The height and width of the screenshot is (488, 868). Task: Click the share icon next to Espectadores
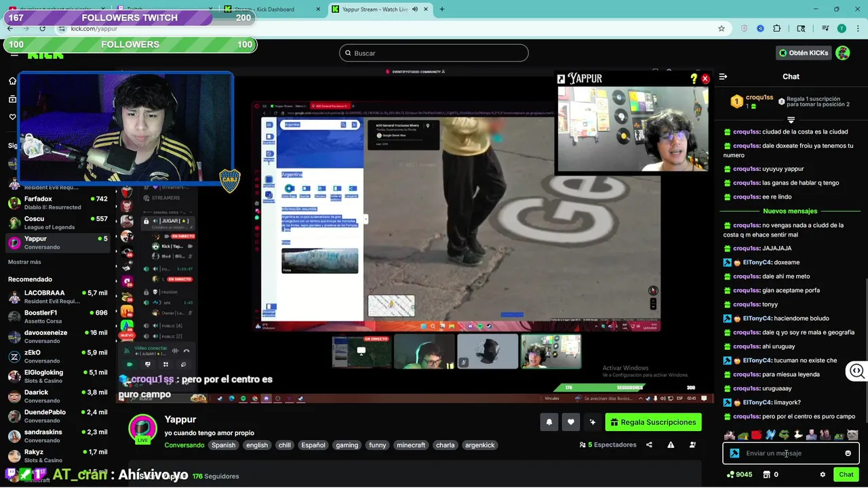pos(649,445)
